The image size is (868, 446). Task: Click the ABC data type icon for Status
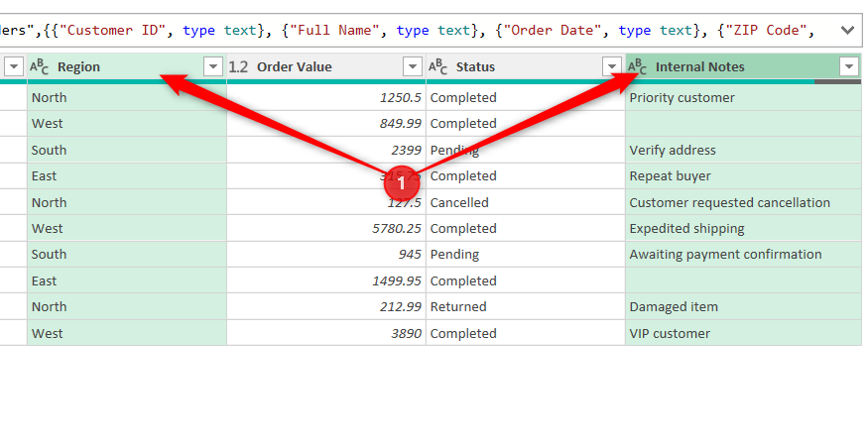[437, 67]
